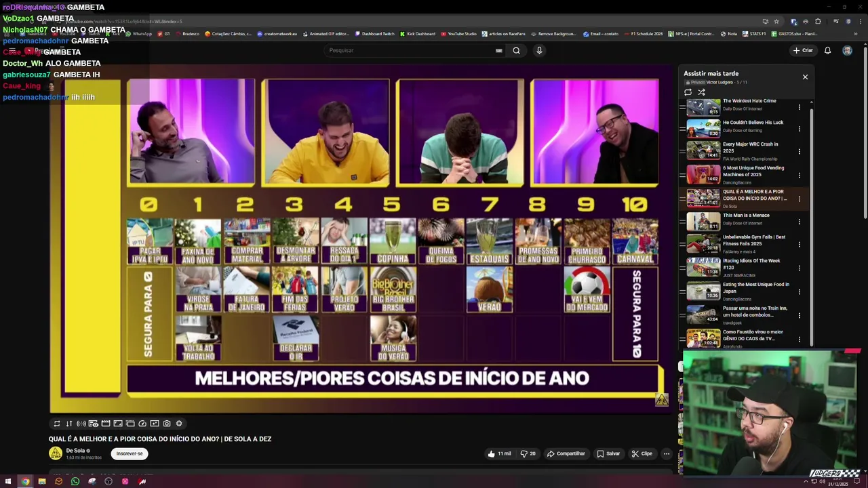The width and height of the screenshot is (868, 488).
Task: Activate voice search microphone icon
Action: coord(539,50)
